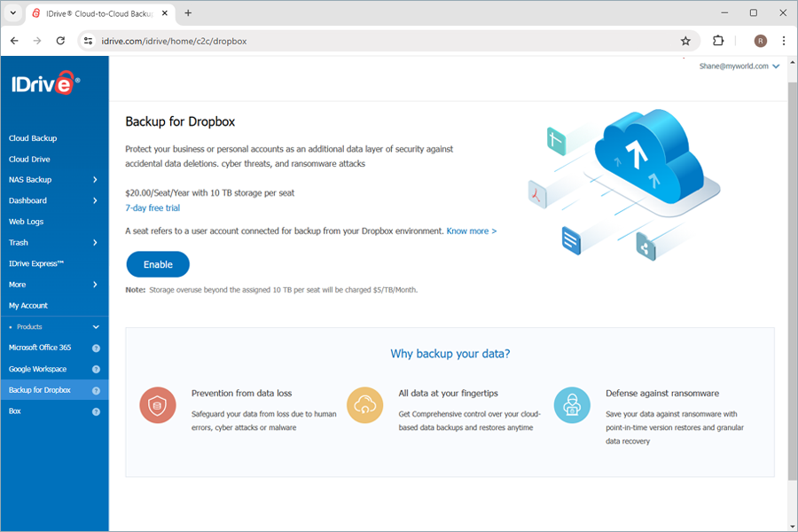This screenshot has height=532, width=798.
Task: Click the Defense against ransomware icon
Action: coord(572,405)
